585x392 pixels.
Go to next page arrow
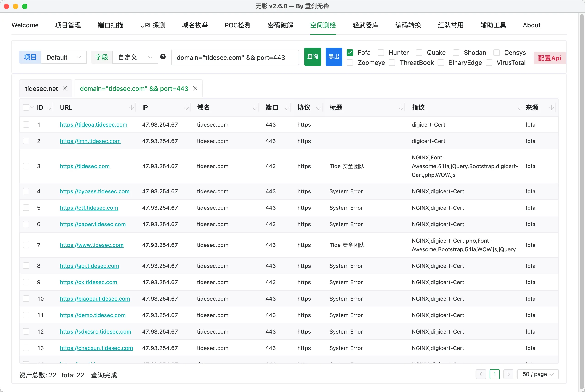[x=508, y=374]
